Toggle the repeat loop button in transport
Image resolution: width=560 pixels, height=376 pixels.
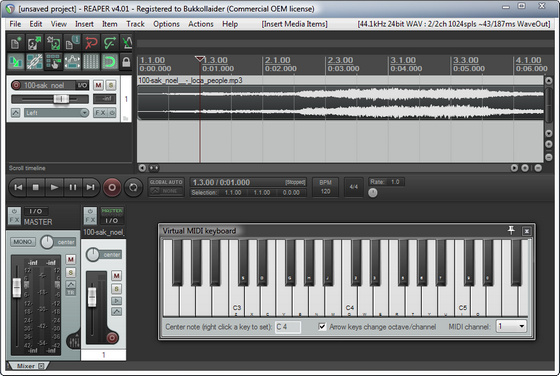(x=133, y=187)
